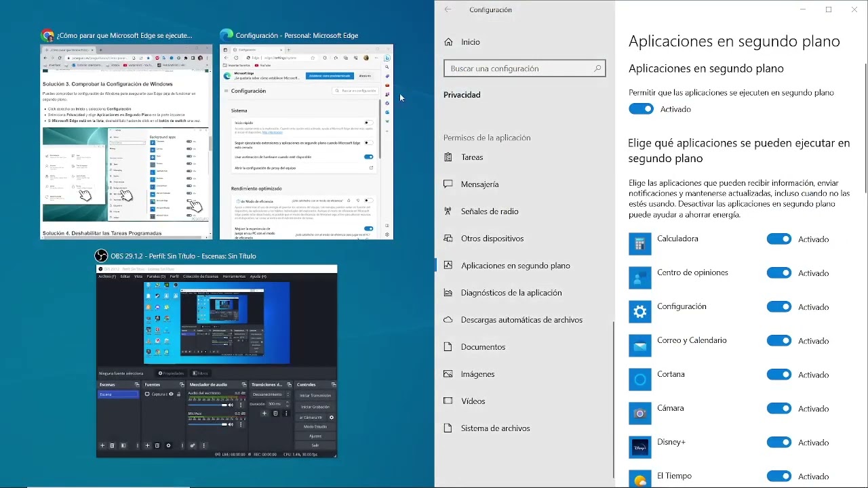Click the Privacidad heading in sidebar

(x=462, y=95)
